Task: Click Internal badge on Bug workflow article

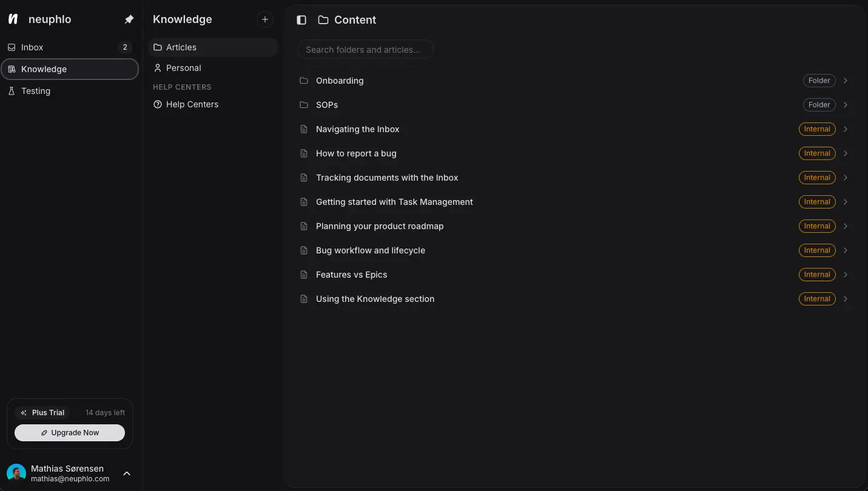Action: click(816, 250)
